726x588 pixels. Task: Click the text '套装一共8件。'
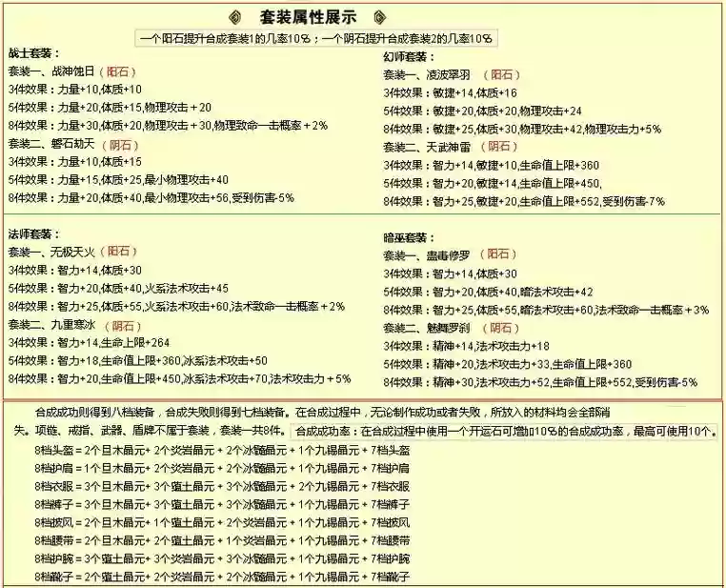point(252,431)
